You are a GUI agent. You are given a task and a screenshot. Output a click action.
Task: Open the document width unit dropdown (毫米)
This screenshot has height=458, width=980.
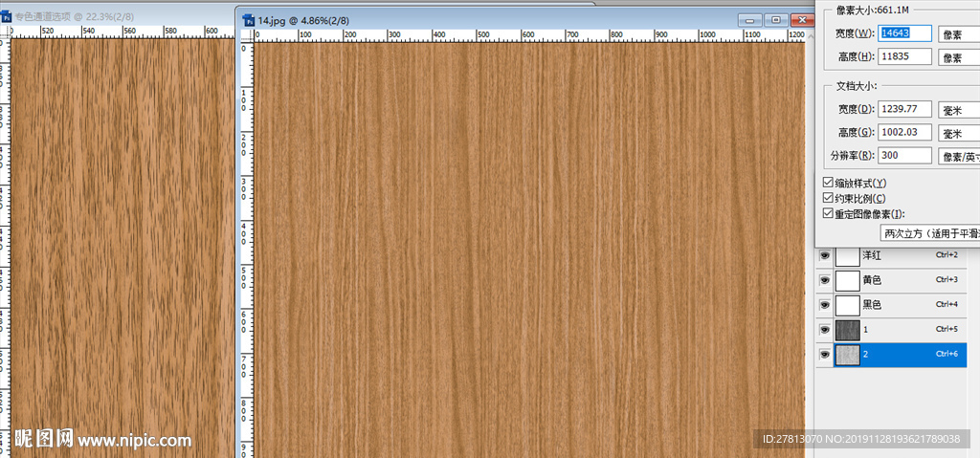[959, 109]
